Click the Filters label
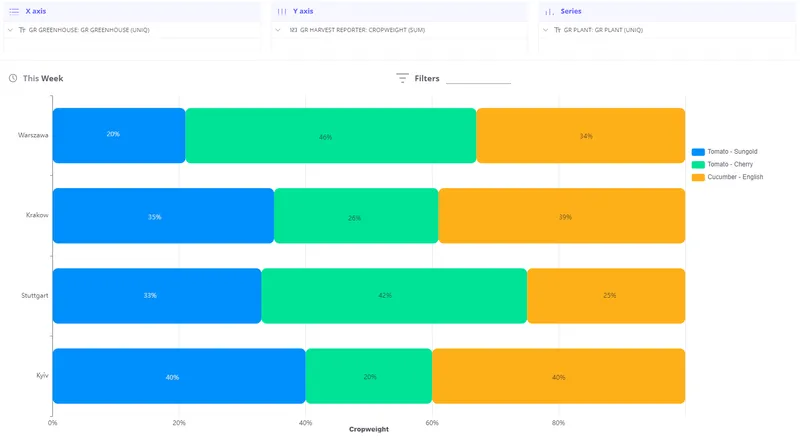The width and height of the screenshot is (800, 444). tap(427, 78)
